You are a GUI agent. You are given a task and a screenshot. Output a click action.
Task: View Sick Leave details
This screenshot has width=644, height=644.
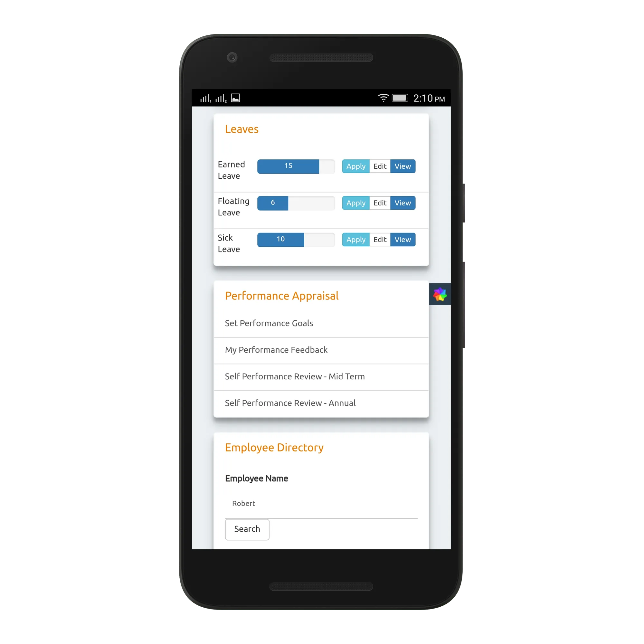tap(403, 240)
